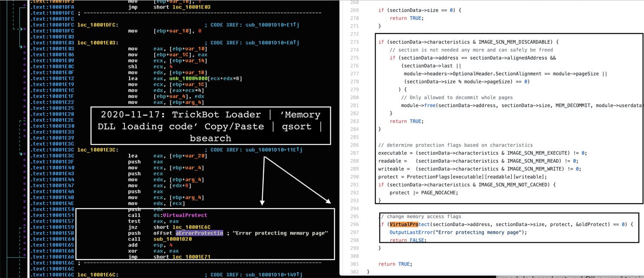Click 'mov eax, [ebp+var_10]' instruction

[x=167, y=49]
